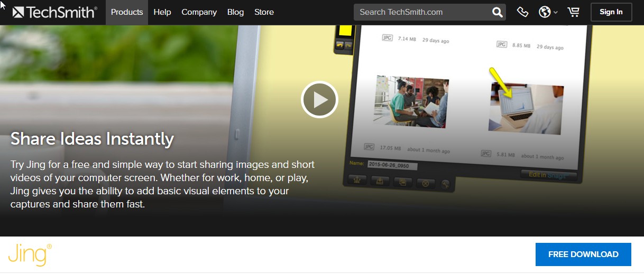Viewport: 644px width, 274px height.
Task: Click the 17.05 MB file size text
Action: (x=390, y=148)
